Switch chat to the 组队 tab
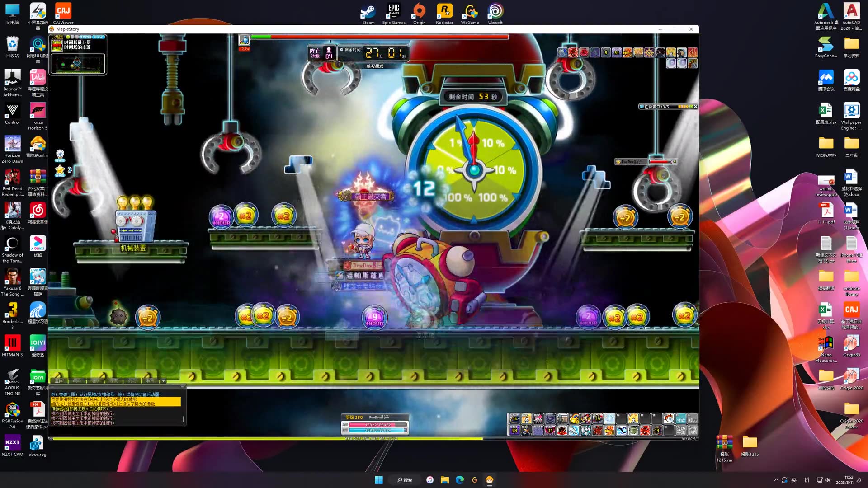This screenshot has width=868, height=488. (95, 381)
